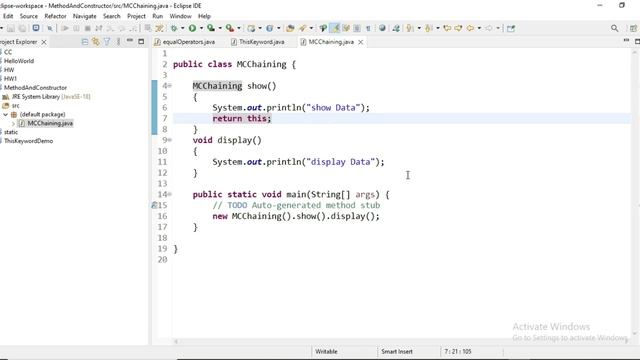640x360 pixels.
Task: Click the Next Annotation icon
Action: point(410,28)
